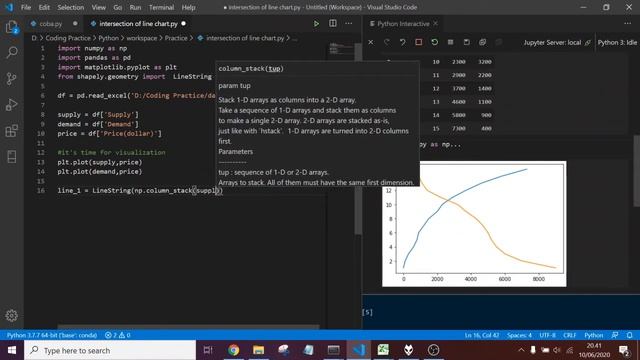Click the feedback icon in status bar
The height and width of the screenshot is (360, 640).
pos(615,335)
